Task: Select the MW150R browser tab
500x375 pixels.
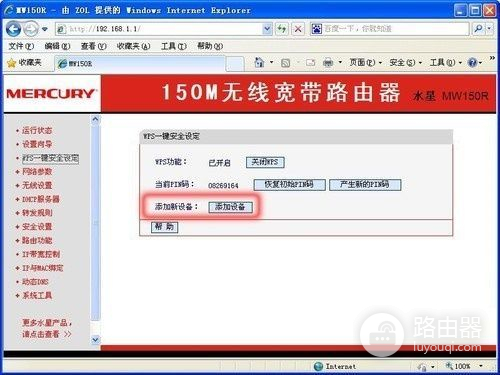Action: (140, 63)
